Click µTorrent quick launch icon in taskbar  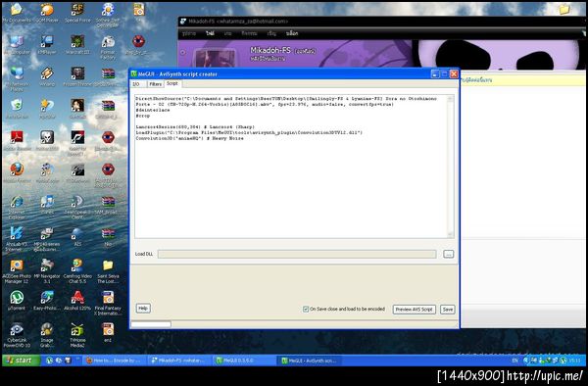click(49, 361)
